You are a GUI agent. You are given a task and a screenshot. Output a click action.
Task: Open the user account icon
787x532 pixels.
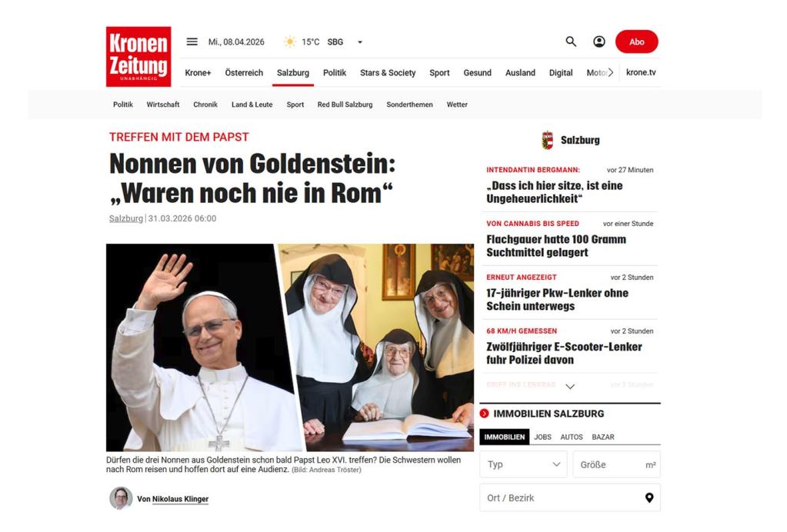(x=599, y=42)
